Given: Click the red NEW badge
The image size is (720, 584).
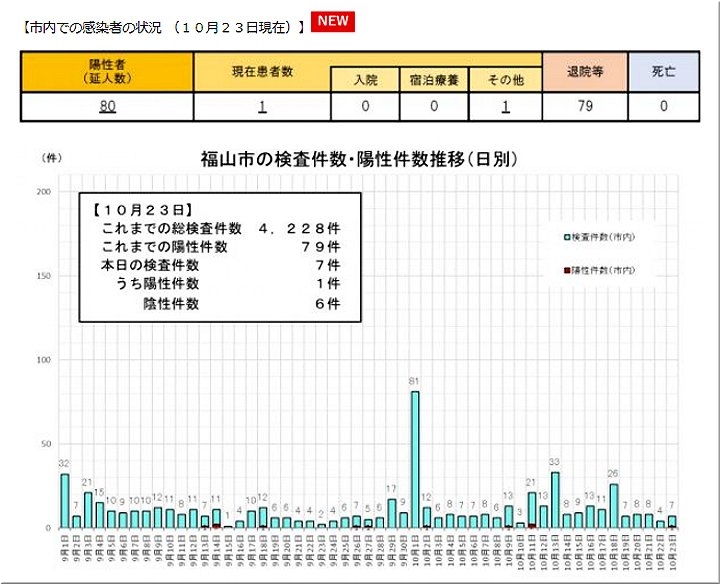Looking at the screenshot, I should [332, 22].
